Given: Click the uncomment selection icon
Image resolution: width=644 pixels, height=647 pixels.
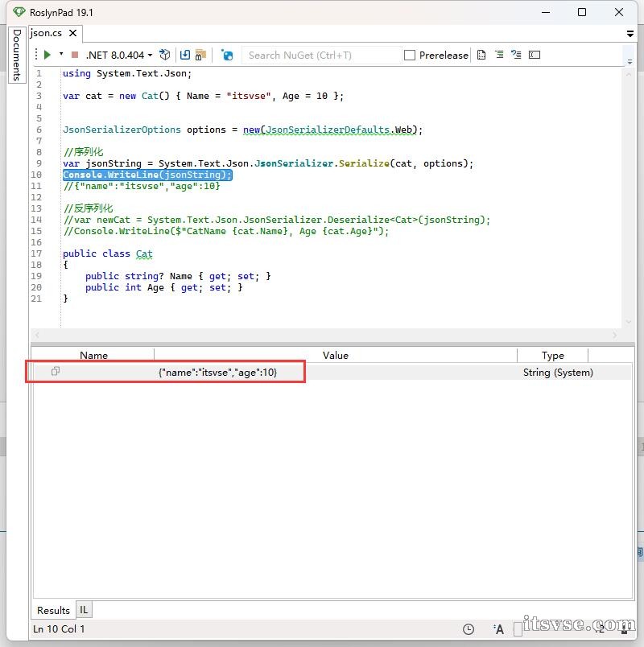Looking at the screenshot, I should click(x=516, y=55).
